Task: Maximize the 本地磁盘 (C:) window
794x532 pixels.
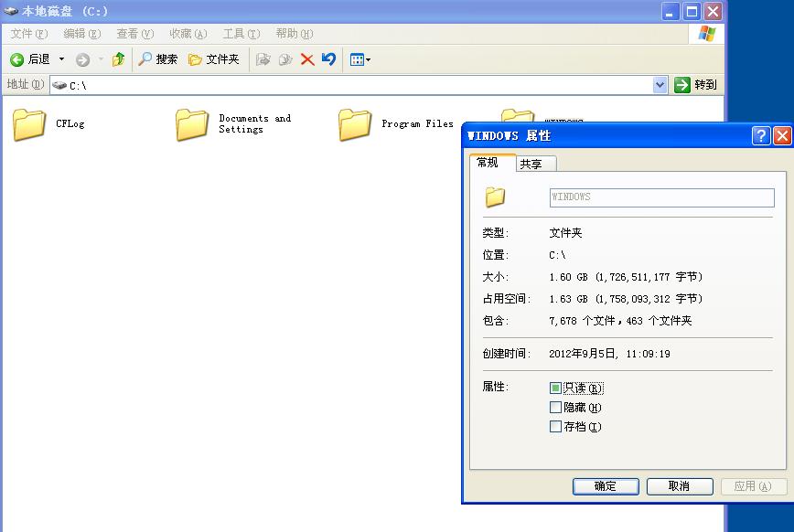Action: (x=692, y=11)
